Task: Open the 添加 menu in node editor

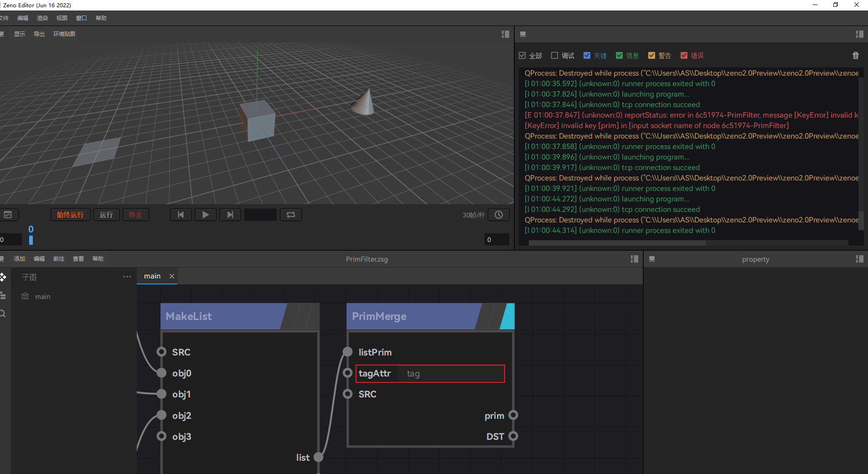Action: (20, 259)
